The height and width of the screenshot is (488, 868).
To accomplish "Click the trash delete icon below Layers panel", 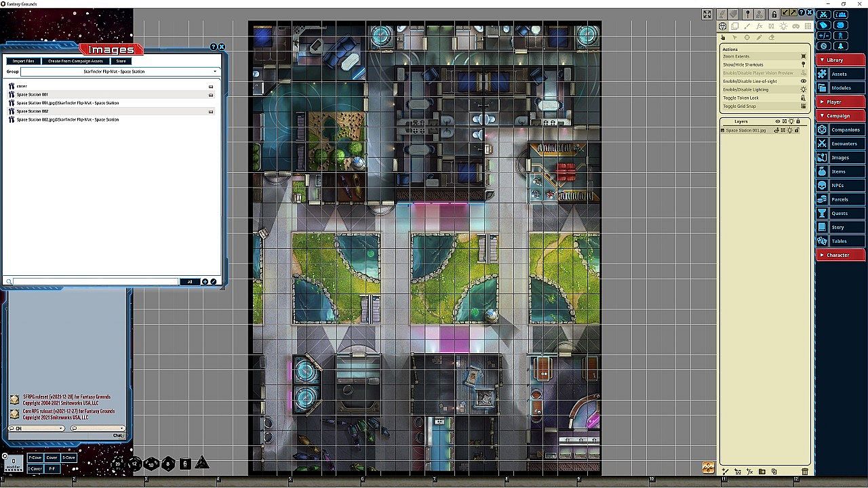I will pos(805,472).
